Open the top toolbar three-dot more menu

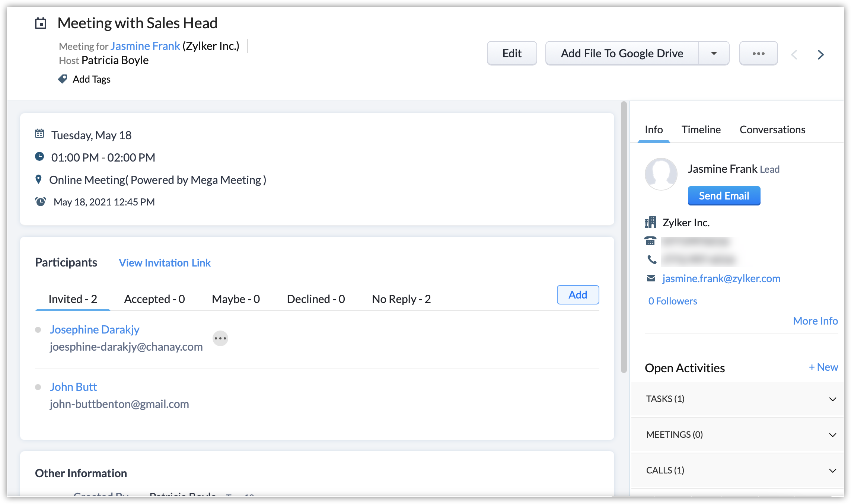click(x=758, y=54)
